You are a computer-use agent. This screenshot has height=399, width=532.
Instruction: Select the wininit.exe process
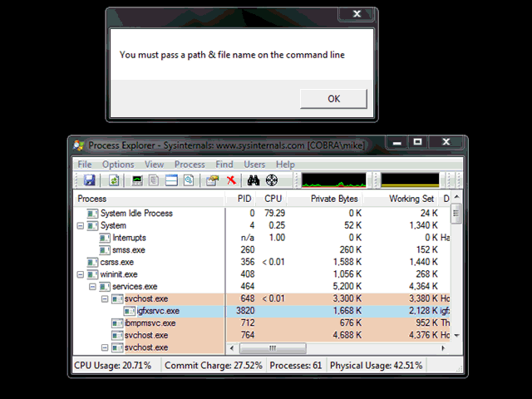coord(119,274)
